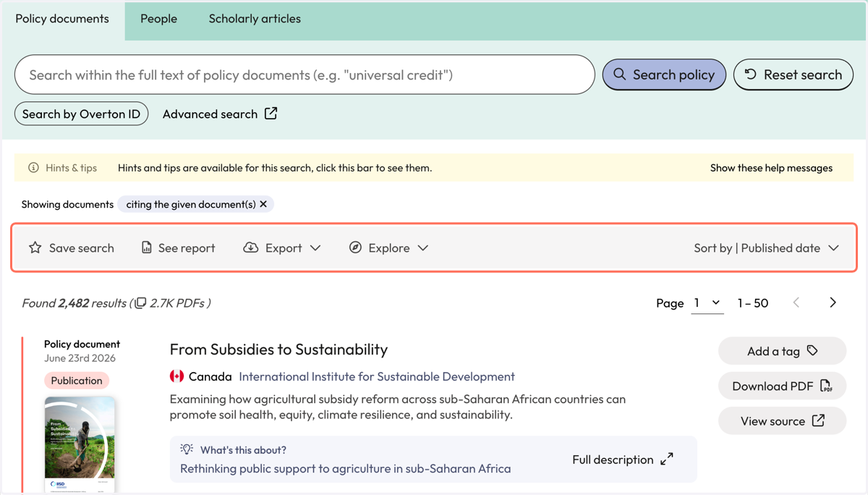The image size is (868, 495).
Task: Open the People tab
Action: [158, 20]
